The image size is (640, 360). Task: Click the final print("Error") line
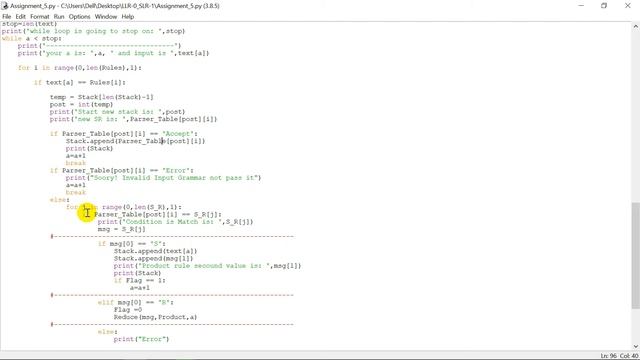click(x=141, y=340)
